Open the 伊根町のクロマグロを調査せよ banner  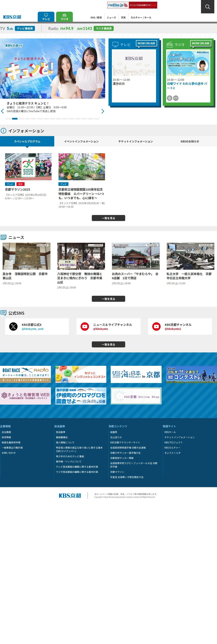click(x=81, y=396)
